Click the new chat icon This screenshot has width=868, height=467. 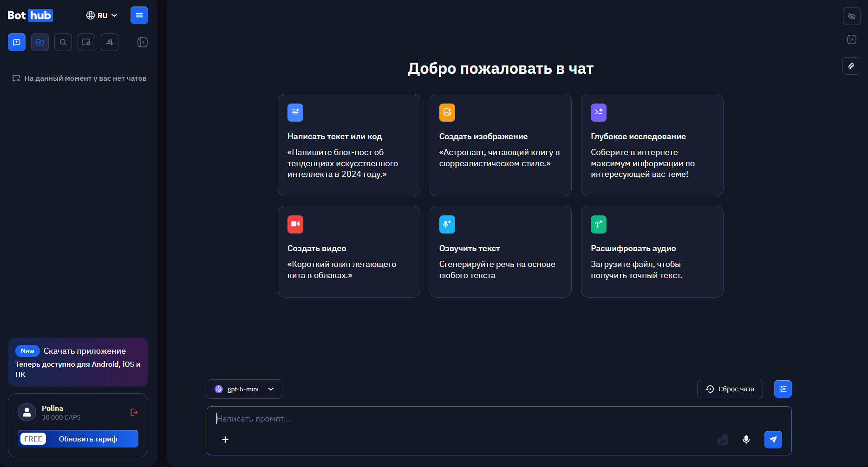(x=17, y=42)
